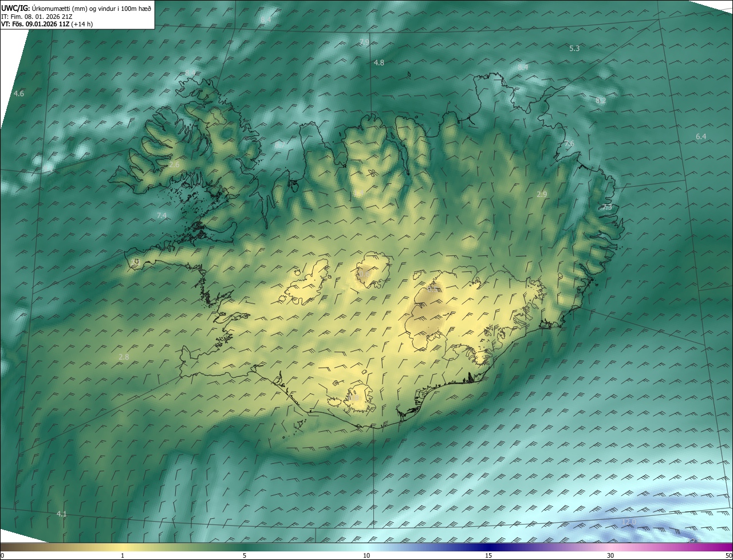This screenshot has width=733, height=560.
Task: Click the '7.6' value label on the map
Action: click(x=569, y=144)
